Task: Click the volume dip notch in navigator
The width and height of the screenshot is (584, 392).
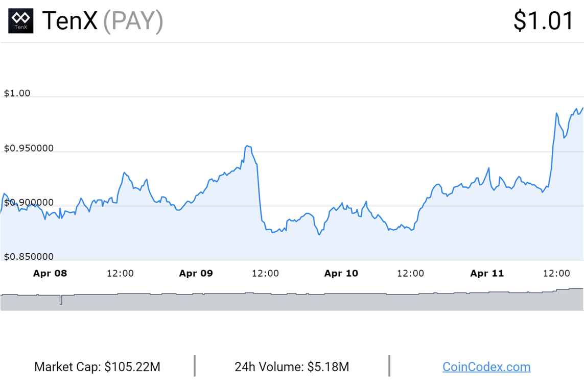Action: coord(61,300)
